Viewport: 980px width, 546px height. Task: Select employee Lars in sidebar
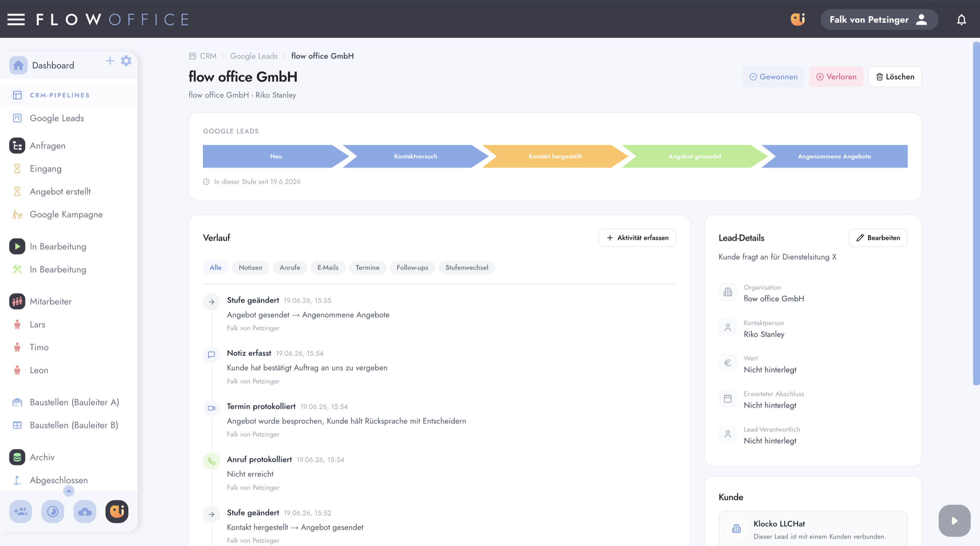click(x=37, y=324)
